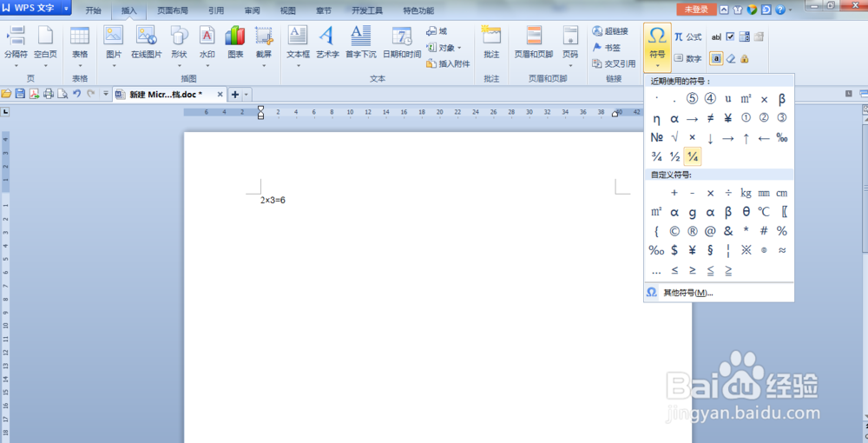Undo the last action with blue arrow

(x=77, y=94)
